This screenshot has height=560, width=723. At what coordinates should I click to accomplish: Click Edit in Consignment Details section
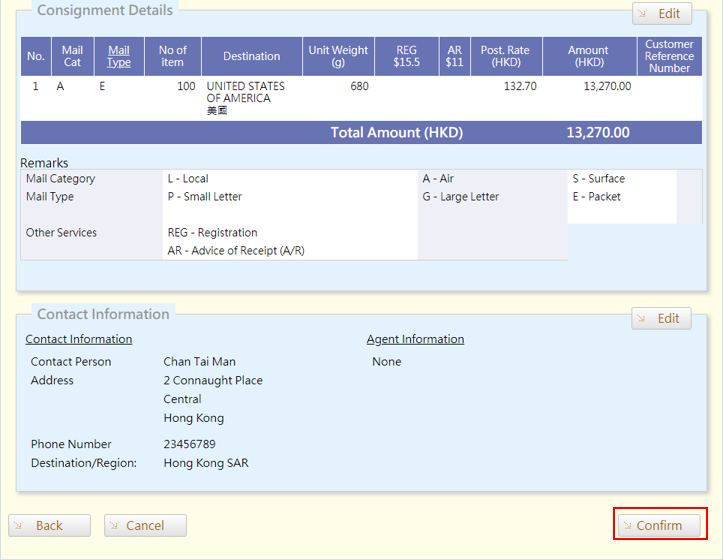(x=661, y=14)
